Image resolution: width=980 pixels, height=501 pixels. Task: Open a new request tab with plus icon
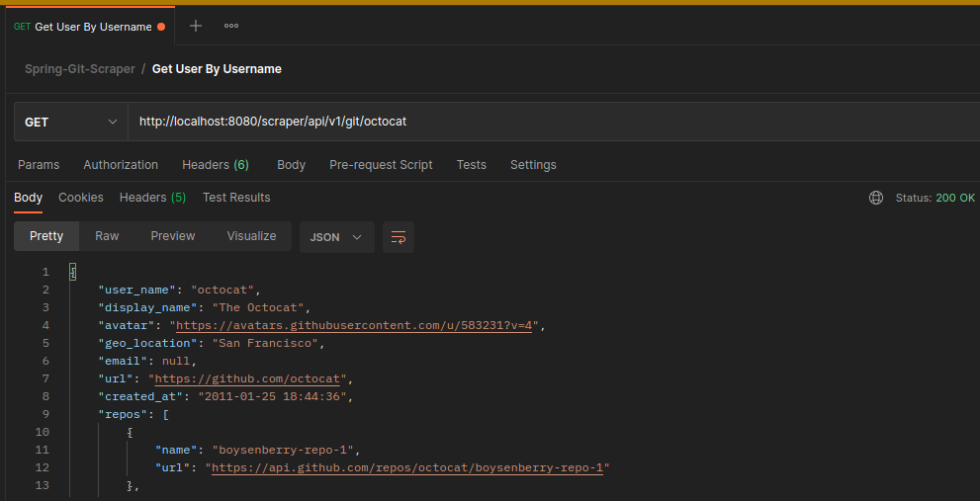pos(196,26)
